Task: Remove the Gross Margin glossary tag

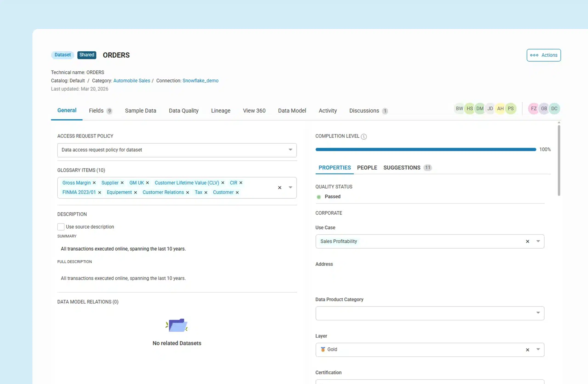Action: pos(94,183)
